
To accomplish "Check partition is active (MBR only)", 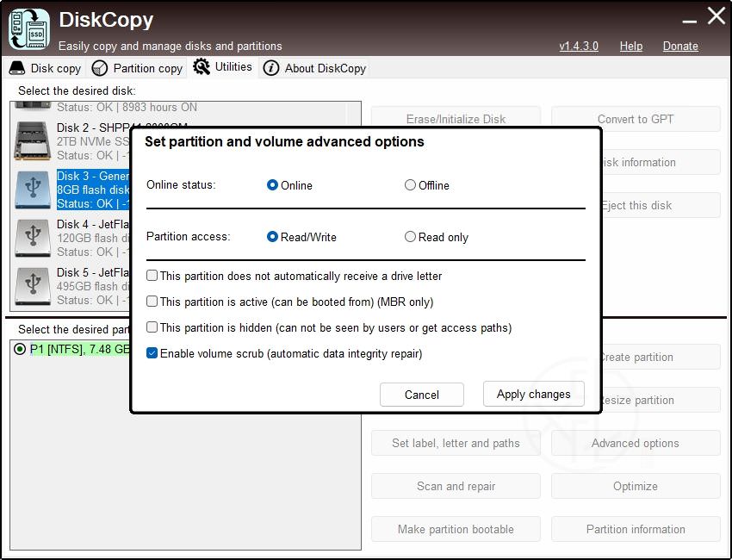I will 152,302.
